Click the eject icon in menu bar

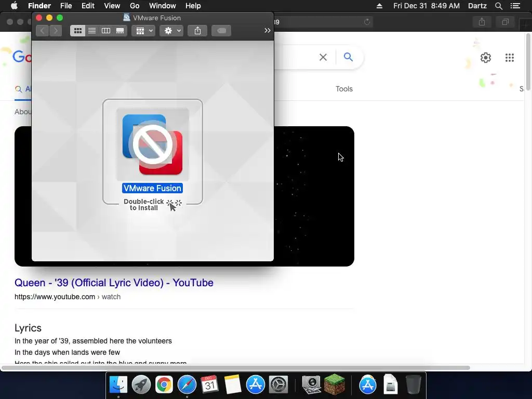pyautogui.click(x=379, y=6)
